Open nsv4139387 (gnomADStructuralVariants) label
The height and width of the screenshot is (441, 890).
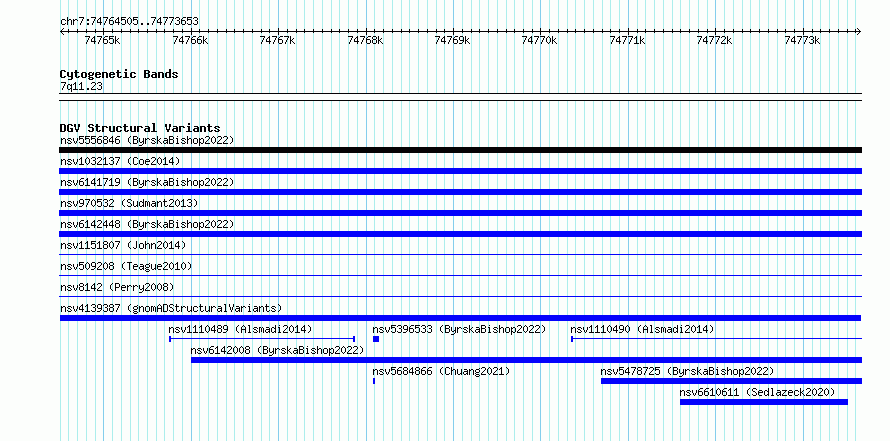coord(171,308)
